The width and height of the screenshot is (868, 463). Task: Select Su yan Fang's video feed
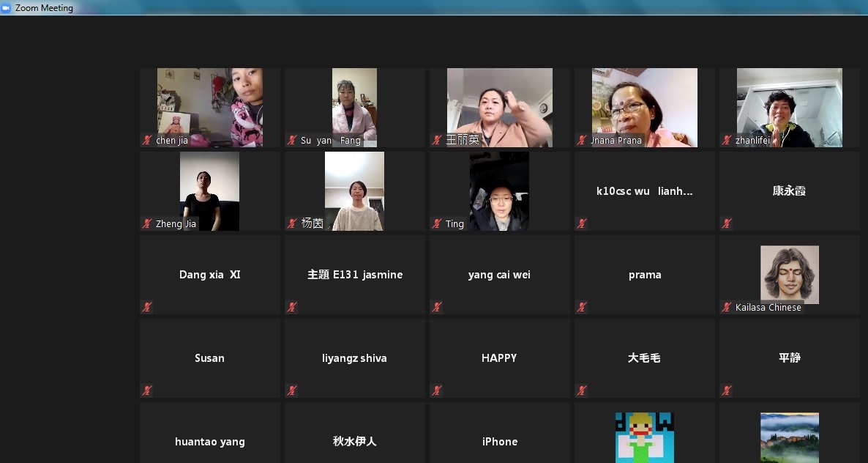pyautogui.click(x=354, y=106)
